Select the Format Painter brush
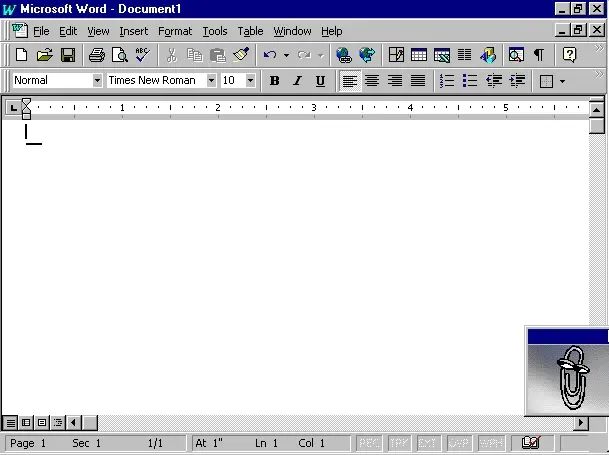609x455 pixels. click(241, 55)
